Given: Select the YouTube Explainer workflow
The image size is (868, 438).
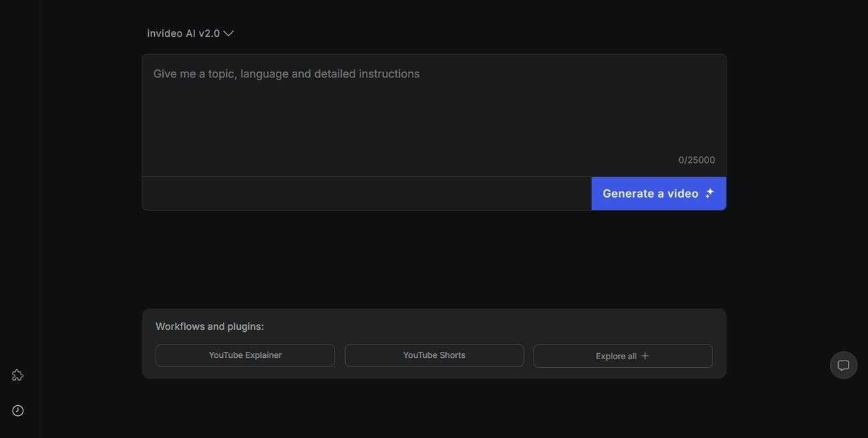Looking at the screenshot, I should click(x=245, y=355).
